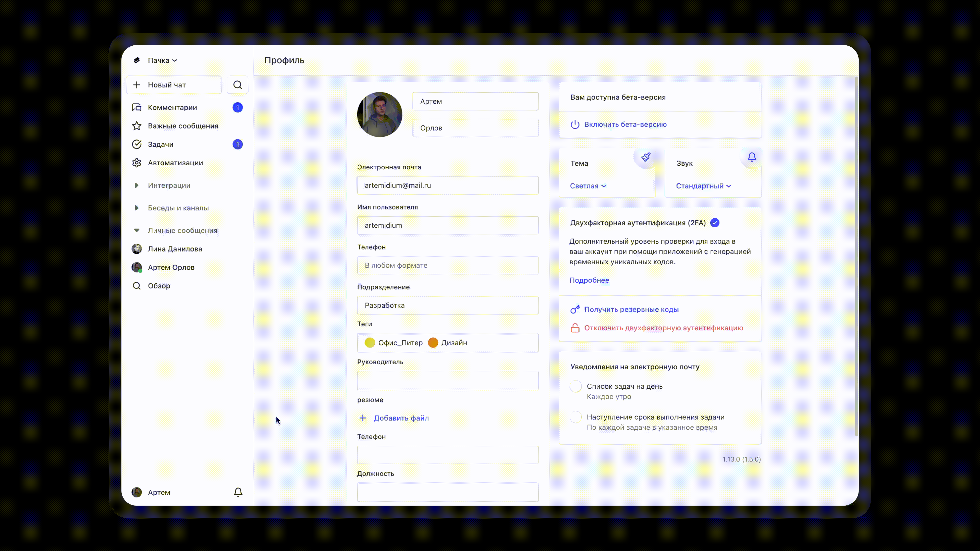Viewport: 980px width, 551px height.
Task: Click the profile avatar photo
Action: coord(379,115)
